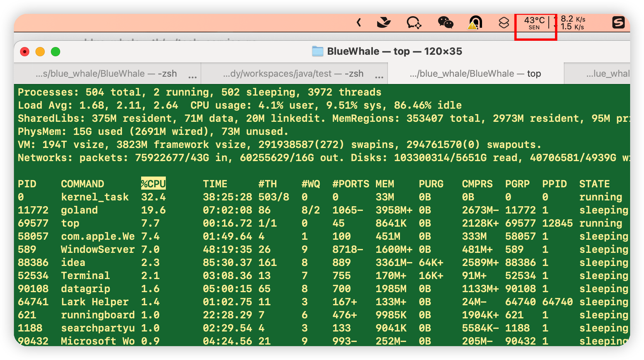
Task: Click the 43°C temperature sensor readout
Action: tap(534, 23)
